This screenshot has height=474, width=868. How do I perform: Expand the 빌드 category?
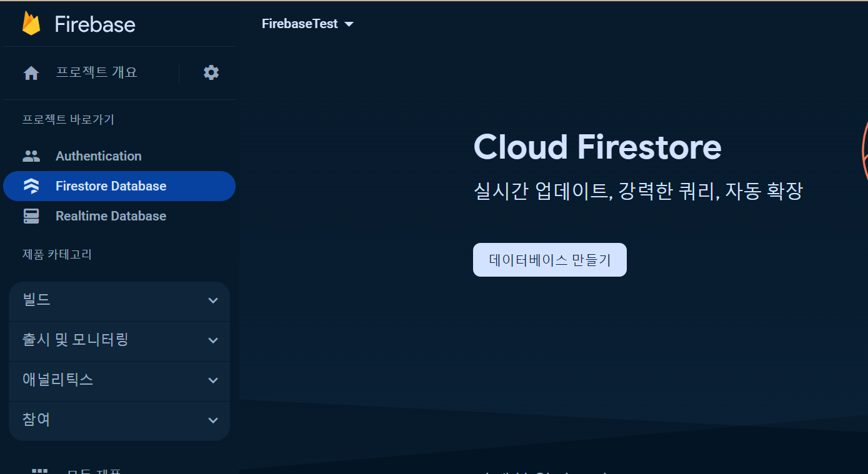(119, 301)
